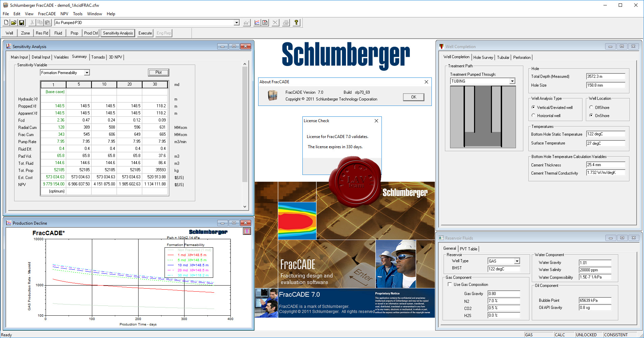Minimize the Well Completion sub-window
Screen dimensions: 644x338
pyautogui.click(x=610, y=46)
